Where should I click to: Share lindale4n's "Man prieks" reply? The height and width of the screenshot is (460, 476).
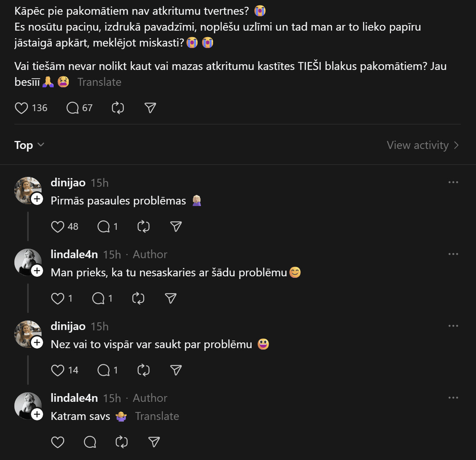pyautogui.click(x=171, y=299)
